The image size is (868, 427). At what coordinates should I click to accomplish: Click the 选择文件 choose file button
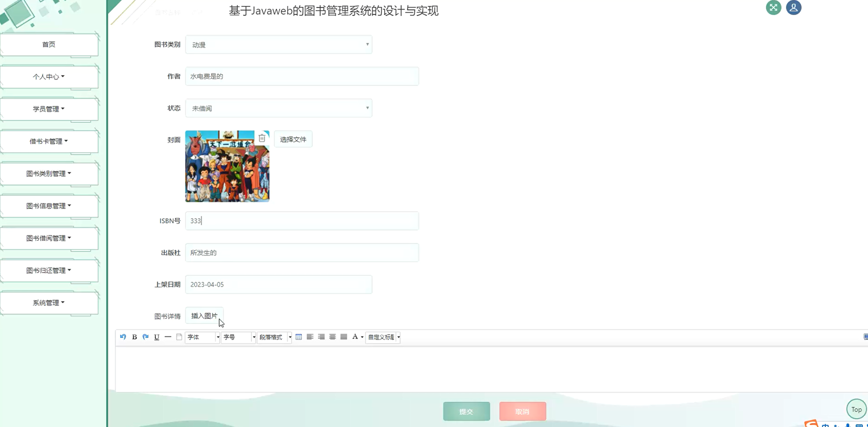pyautogui.click(x=293, y=139)
